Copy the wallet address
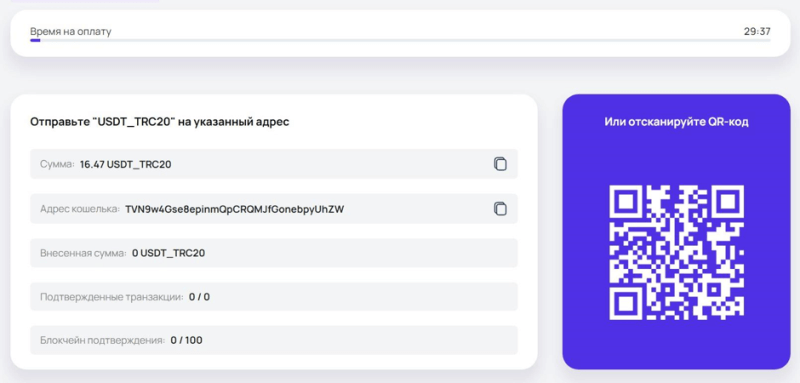 point(500,209)
